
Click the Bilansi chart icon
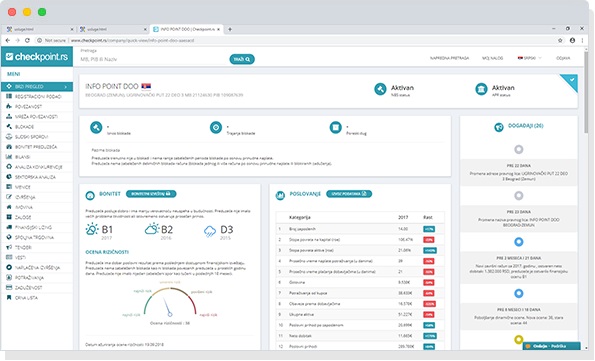pos(9,157)
